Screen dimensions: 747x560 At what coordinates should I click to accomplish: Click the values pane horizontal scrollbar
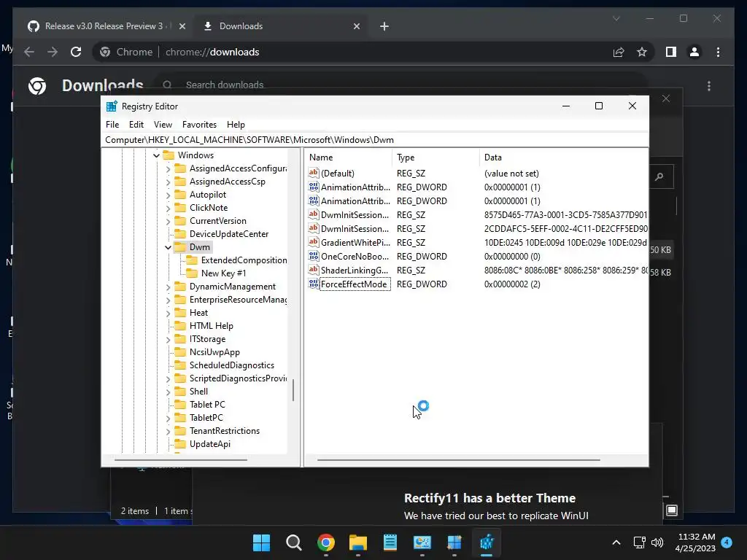click(x=458, y=460)
